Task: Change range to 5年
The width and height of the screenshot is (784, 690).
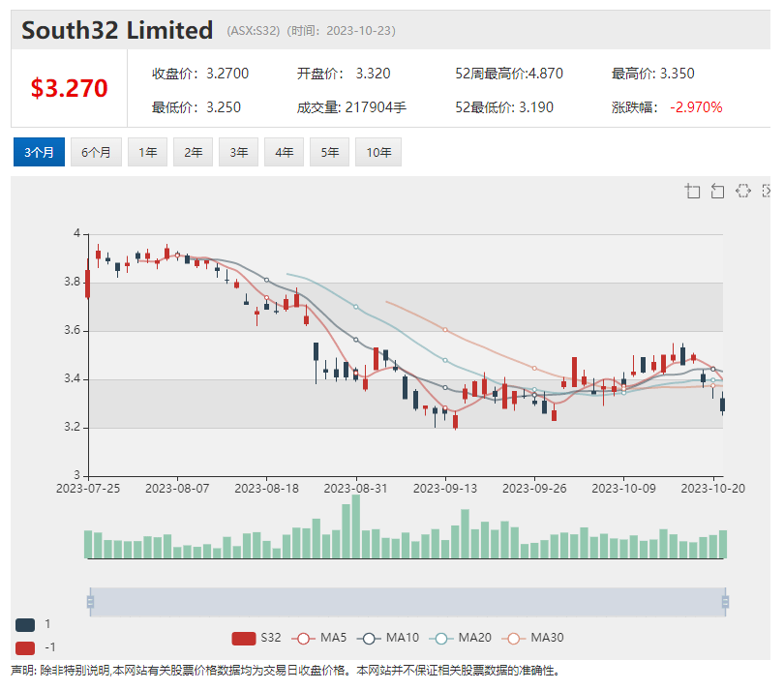Action: pos(329,152)
